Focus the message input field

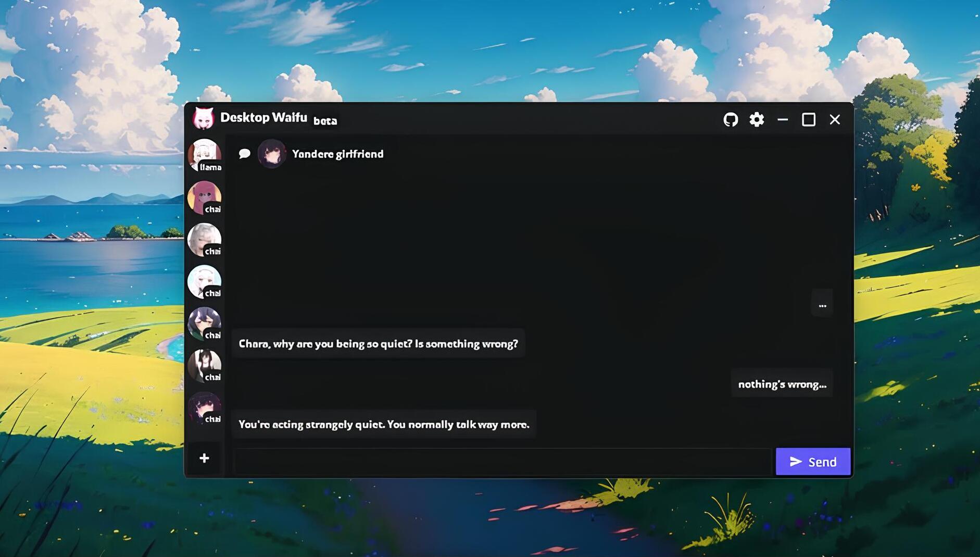(502, 462)
